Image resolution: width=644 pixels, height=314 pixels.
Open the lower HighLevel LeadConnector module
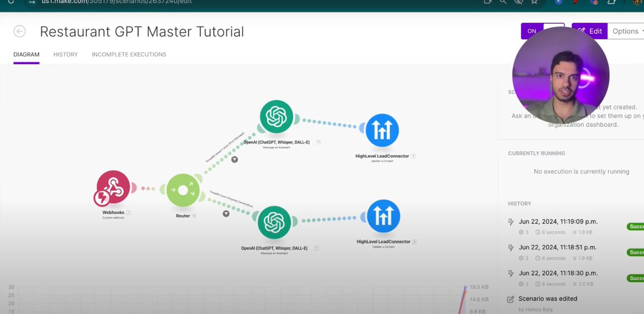(384, 216)
